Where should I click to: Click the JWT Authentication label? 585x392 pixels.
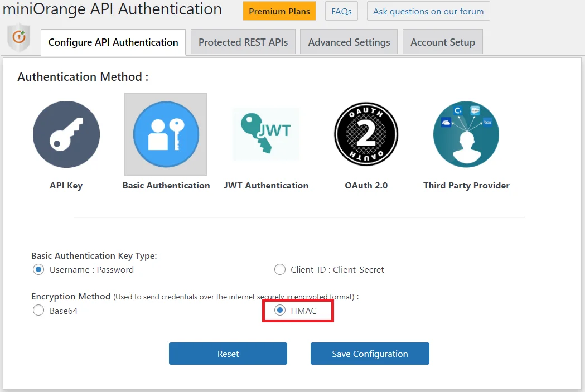(266, 185)
